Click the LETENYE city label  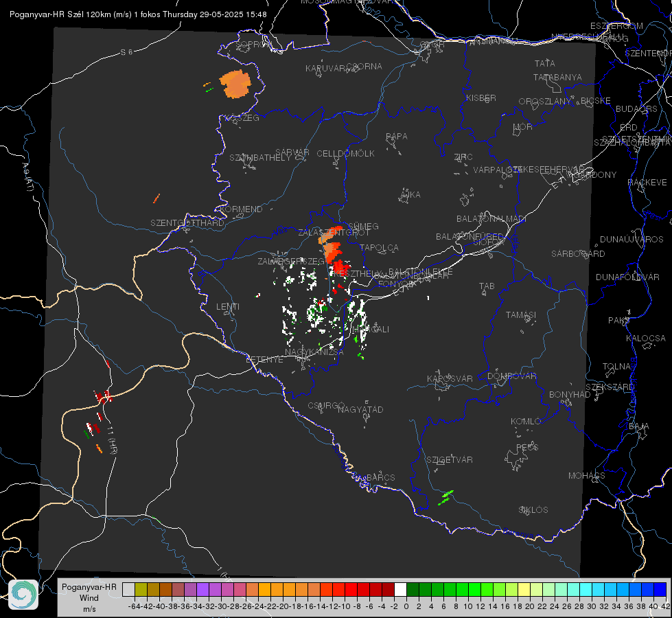264,360
